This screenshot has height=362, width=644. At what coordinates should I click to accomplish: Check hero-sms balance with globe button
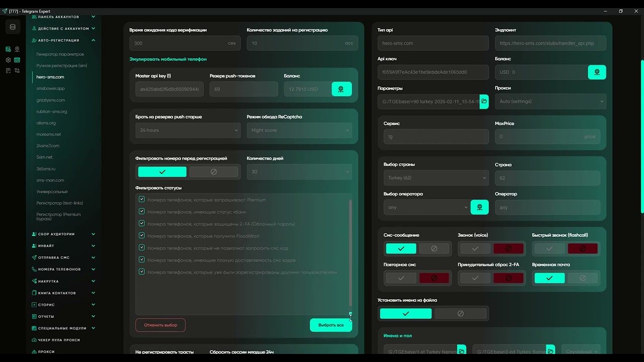pos(597,72)
